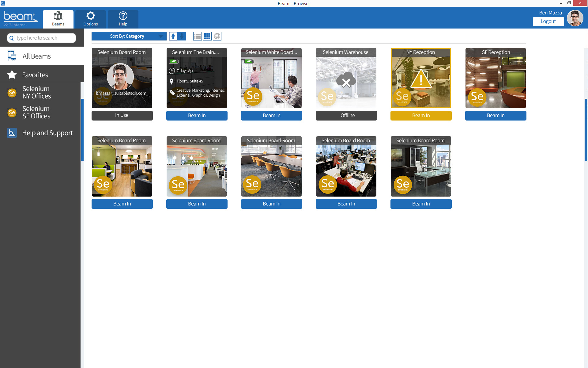Screen dimensions: 588x368
Task: Click the Beam app icon in title bar
Action: tap(3, 3)
